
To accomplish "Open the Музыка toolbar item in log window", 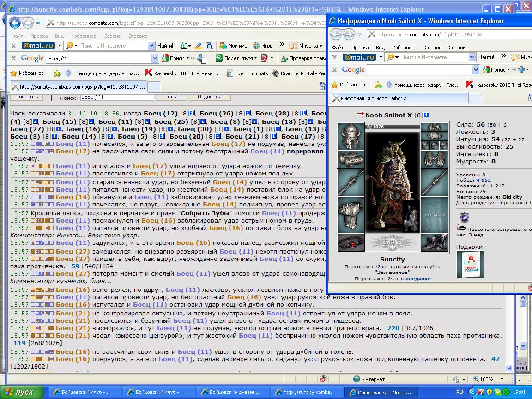I will (305, 45).
